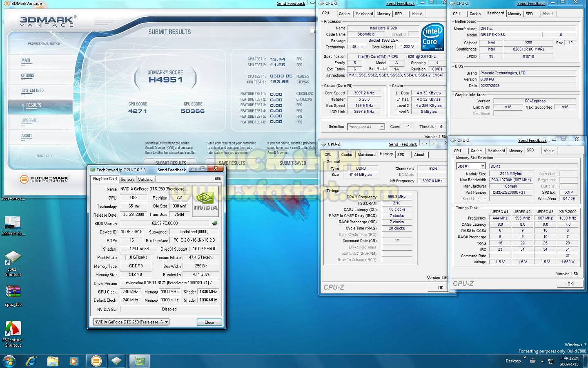Click the NVIDIA logo in GPU-Z
This screenshot has width=588, height=368.
[206, 201]
